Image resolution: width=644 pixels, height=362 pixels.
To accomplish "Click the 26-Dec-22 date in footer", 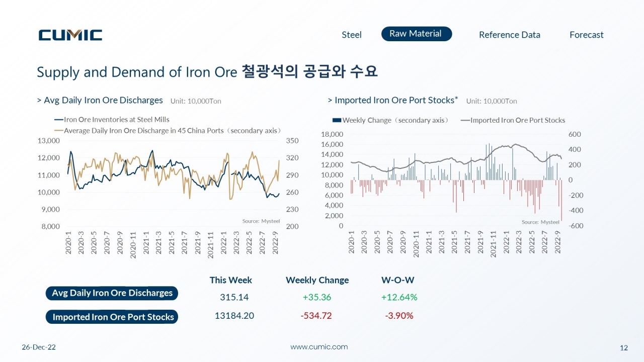I will (x=39, y=347).
